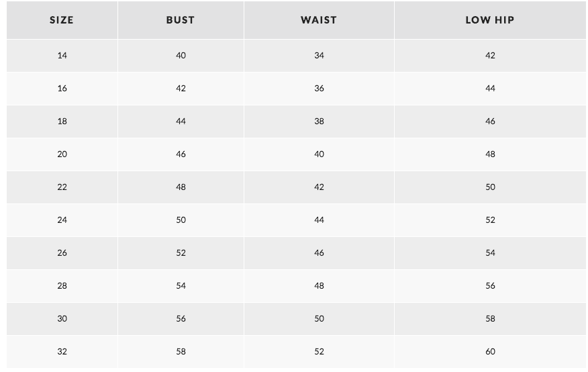Screen dimensions: 588x372
Task: Click low hip value 60
Action: tap(490, 352)
